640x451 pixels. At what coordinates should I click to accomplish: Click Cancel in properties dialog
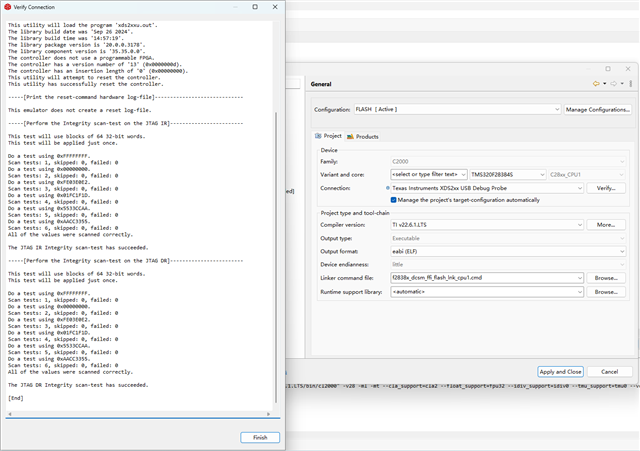coord(609,372)
